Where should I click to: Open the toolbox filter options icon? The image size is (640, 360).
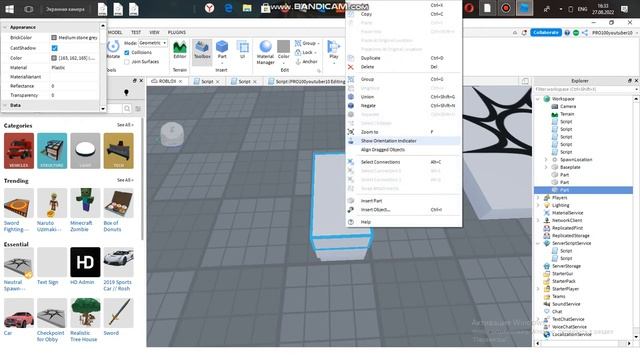click(x=138, y=108)
